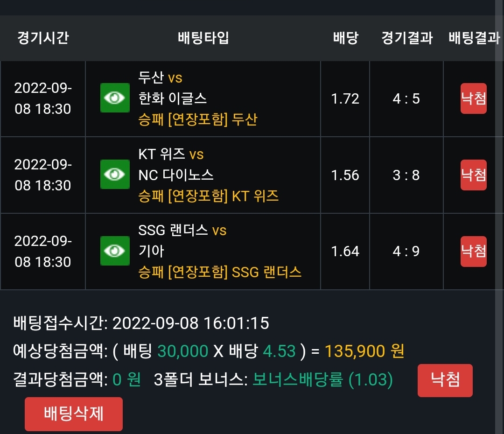Click the large 낙첨 badge beside bonus rate
The width and height of the screenshot is (504, 434).
(445, 380)
